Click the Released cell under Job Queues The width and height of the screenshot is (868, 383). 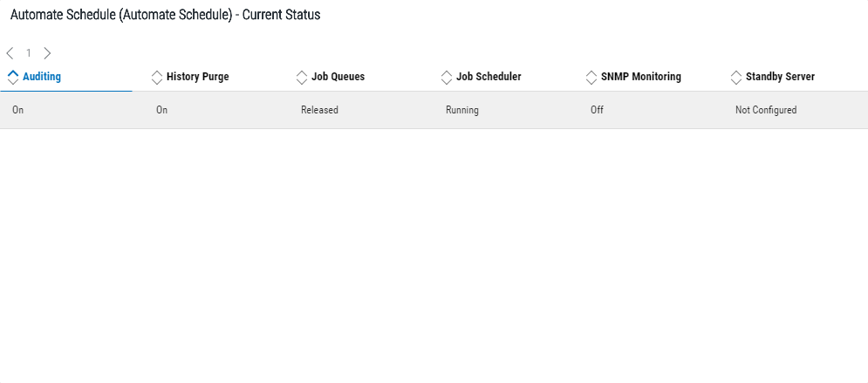click(319, 111)
